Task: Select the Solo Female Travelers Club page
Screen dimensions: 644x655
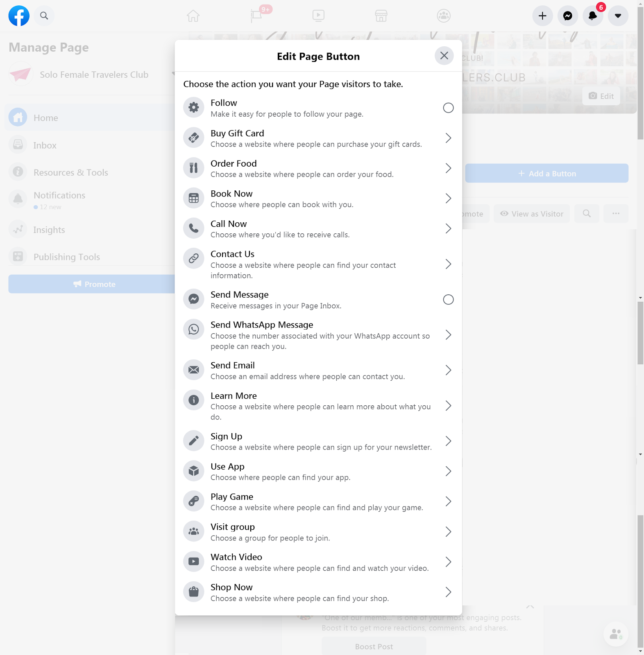Action: pos(91,75)
